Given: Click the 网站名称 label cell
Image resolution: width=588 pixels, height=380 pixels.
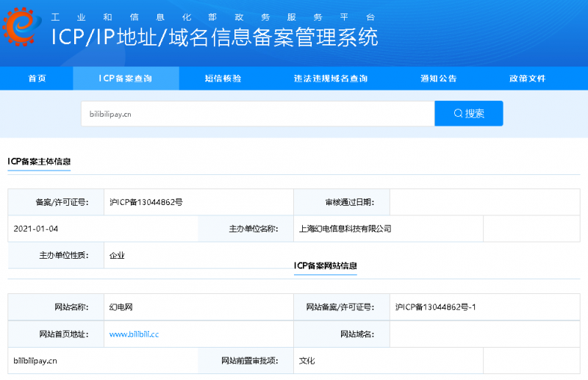Looking at the screenshot, I should (x=56, y=307).
